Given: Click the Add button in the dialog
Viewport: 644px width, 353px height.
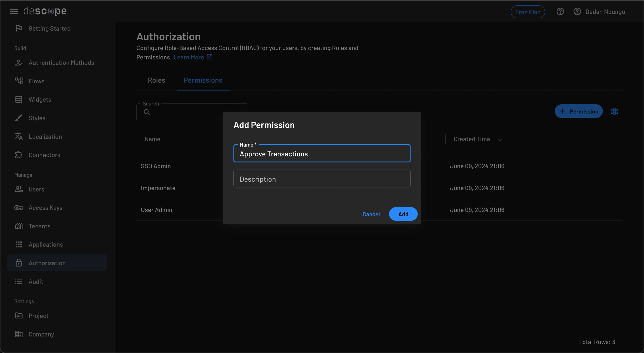Looking at the screenshot, I should 403,214.
